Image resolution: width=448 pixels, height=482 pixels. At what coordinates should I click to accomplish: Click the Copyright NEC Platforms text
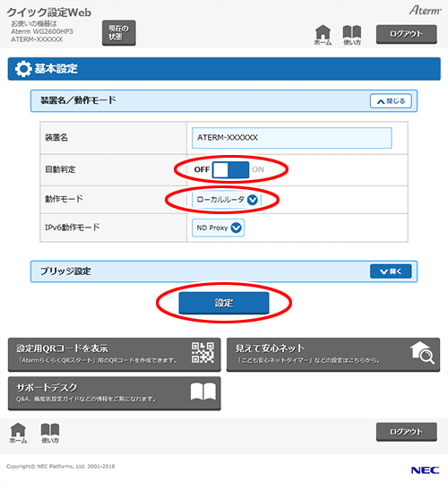[x=61, y=467]
